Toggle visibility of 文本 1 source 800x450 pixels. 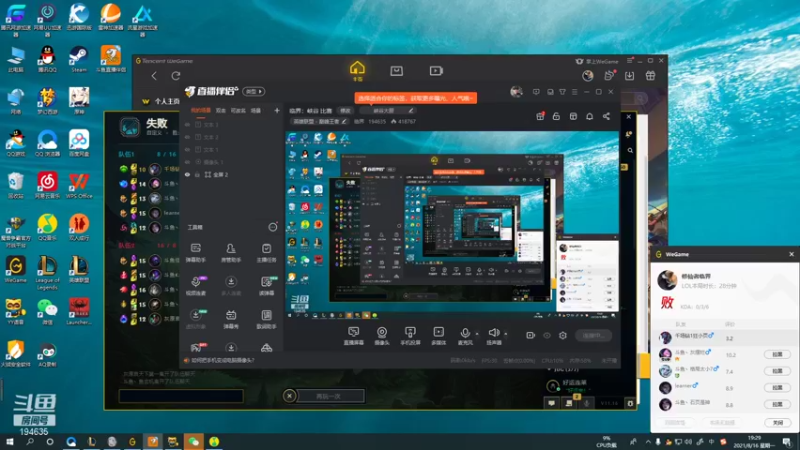pyautogui.click(x=187, y=149)
